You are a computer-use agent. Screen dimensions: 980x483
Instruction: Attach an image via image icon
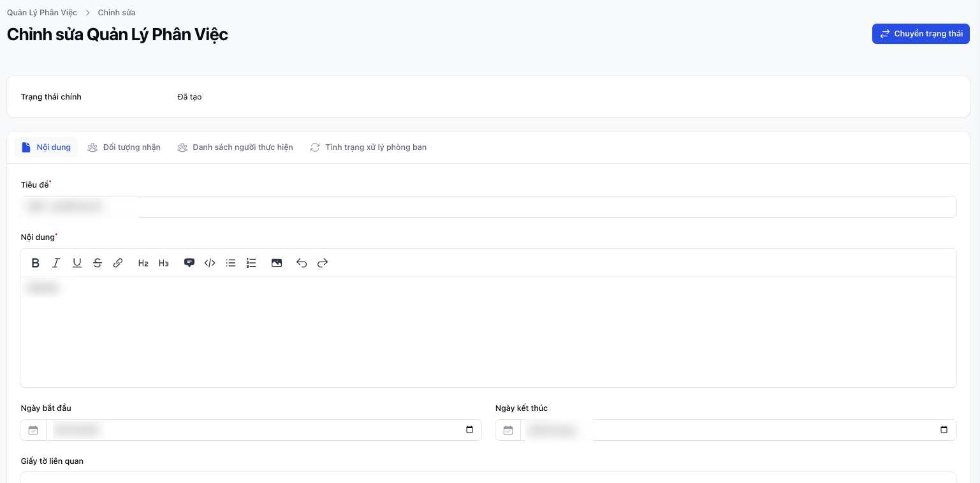pos(277,263)
